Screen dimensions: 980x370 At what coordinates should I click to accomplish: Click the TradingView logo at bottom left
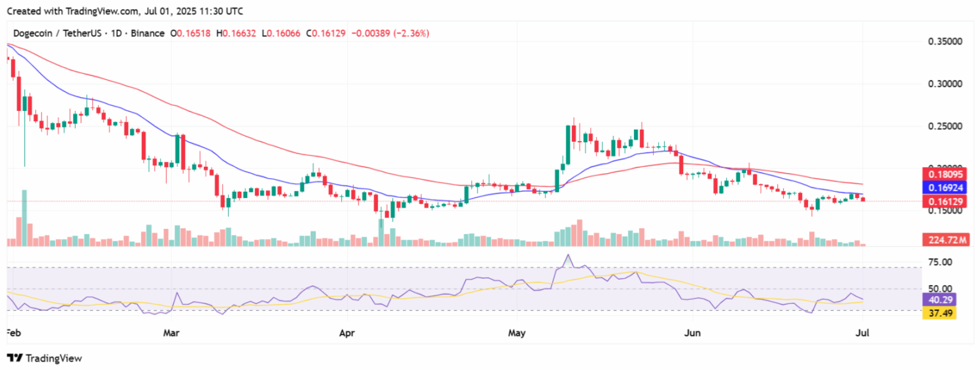(x=44, y=358)
